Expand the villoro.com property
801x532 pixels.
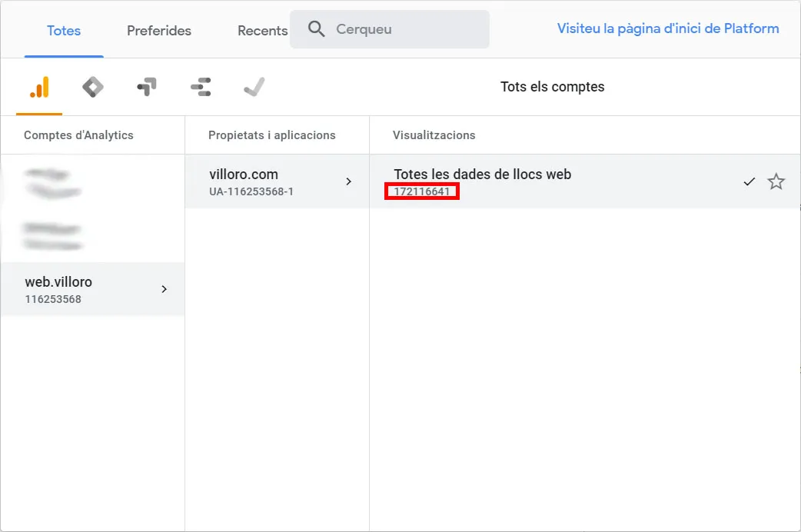tap(350, 181)
